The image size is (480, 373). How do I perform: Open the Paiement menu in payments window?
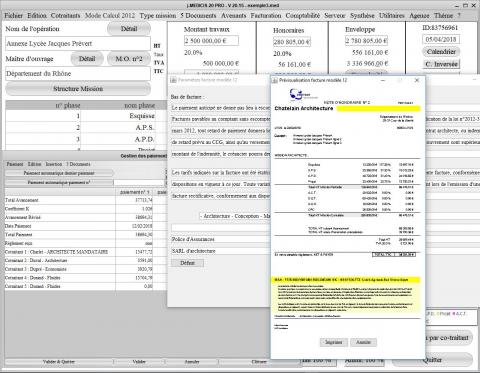tap(15, 164)
